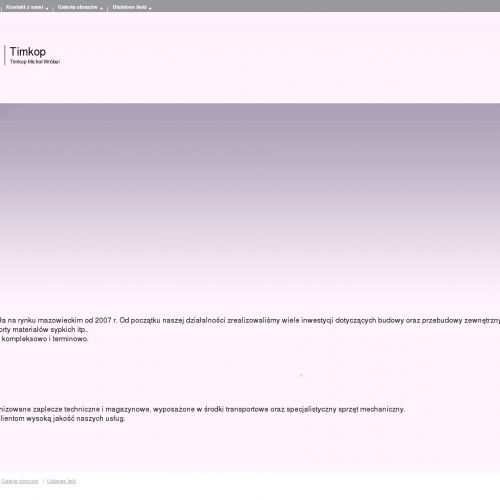Click the paragraph about rynku mazowieckim
The width and height of the screenshot is (500, 500).
(x=250, y=320)
